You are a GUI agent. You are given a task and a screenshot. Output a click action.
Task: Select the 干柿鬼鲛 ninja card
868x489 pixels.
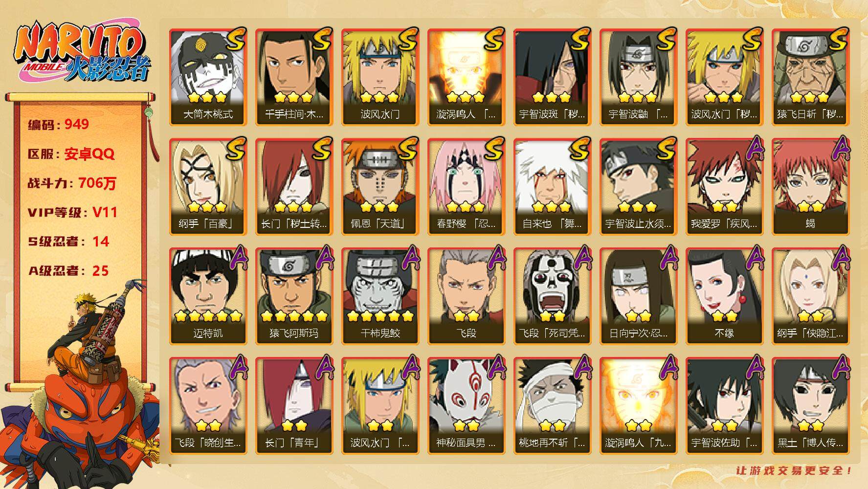coord(380,296)
